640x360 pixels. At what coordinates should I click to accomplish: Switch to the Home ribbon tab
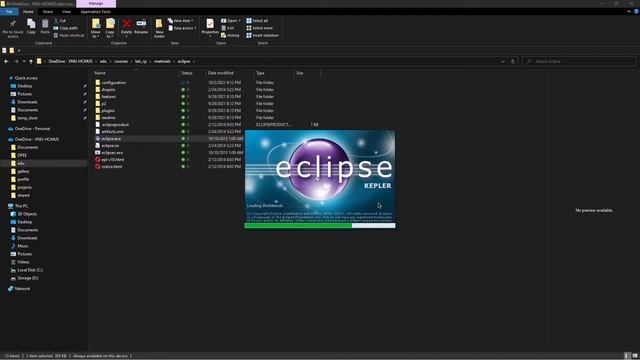click(28, 12)
